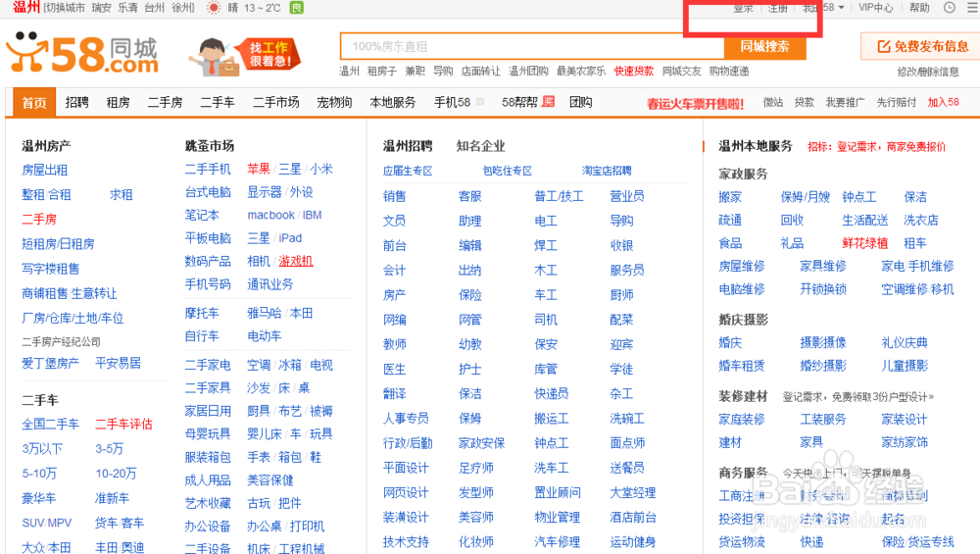This screenshot has height=554, width=980.
Task: Open 二手家电 category
Action: [x=208, y=365]
